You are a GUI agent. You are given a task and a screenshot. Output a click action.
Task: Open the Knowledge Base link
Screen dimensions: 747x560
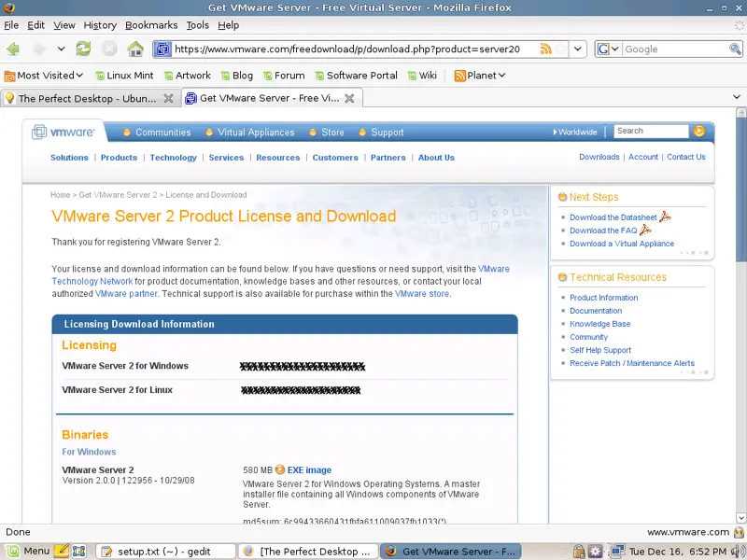599,324
